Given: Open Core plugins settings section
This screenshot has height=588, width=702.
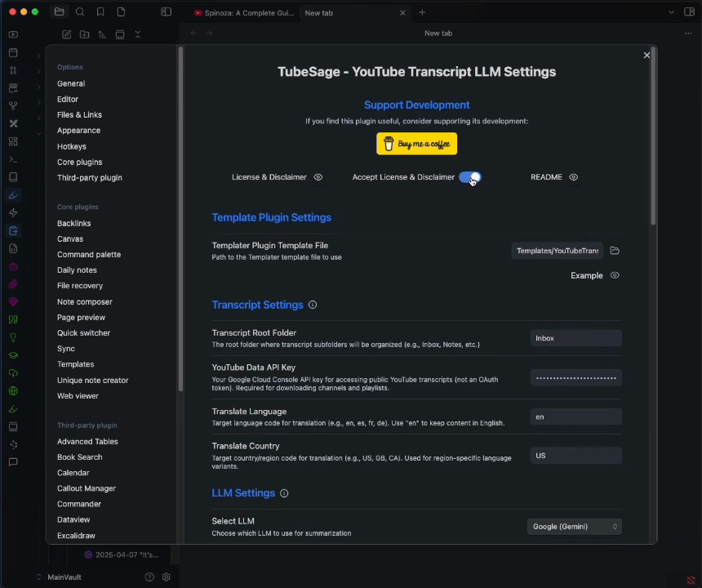Looking at the screenshot, I should (x=79, y=163).
